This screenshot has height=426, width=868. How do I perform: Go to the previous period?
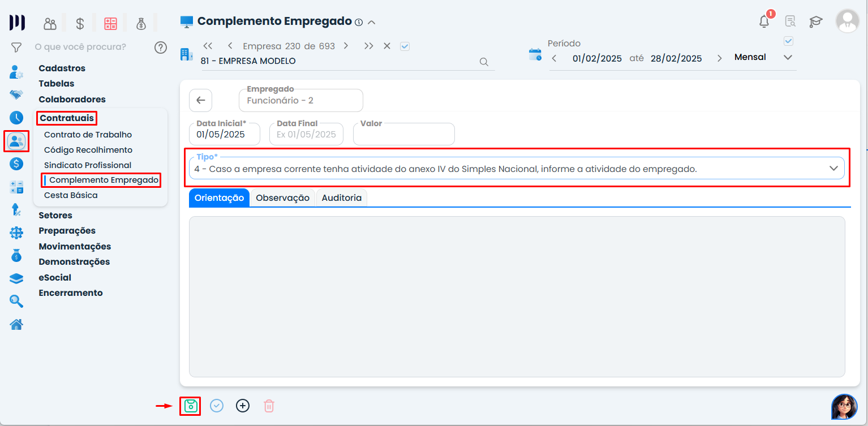(x=554, y=58)
